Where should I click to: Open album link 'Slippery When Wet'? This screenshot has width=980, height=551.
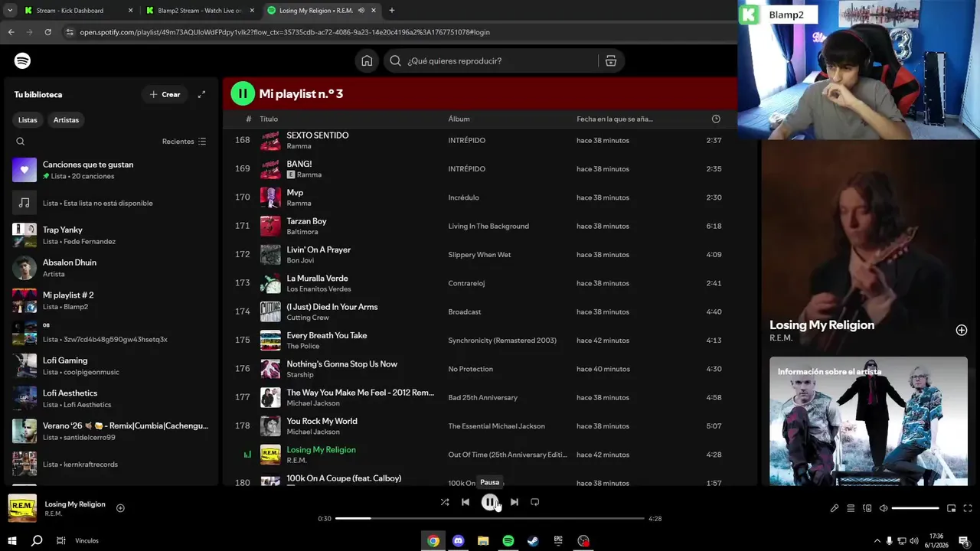tap(479, 255)
